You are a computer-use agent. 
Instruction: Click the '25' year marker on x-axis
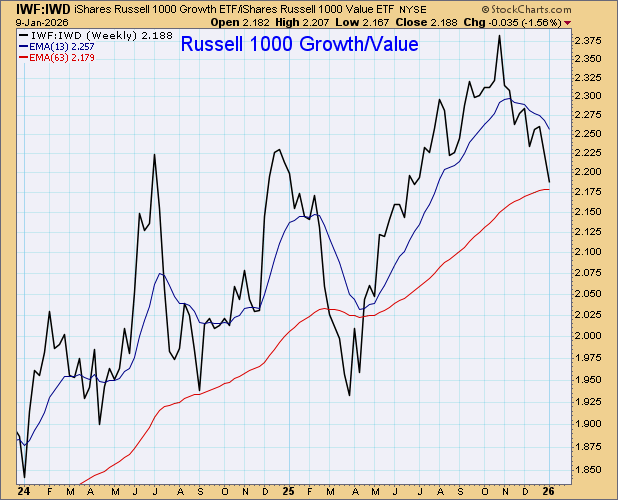tap(286, 492)
